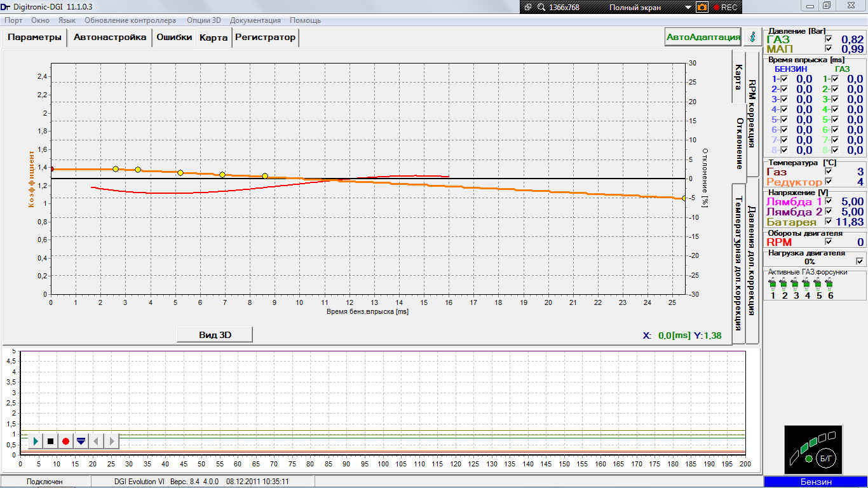Toggle the Лямбда 1 checkbox
The height and width of the screenshot is (488, 868).
pos(828,201)
